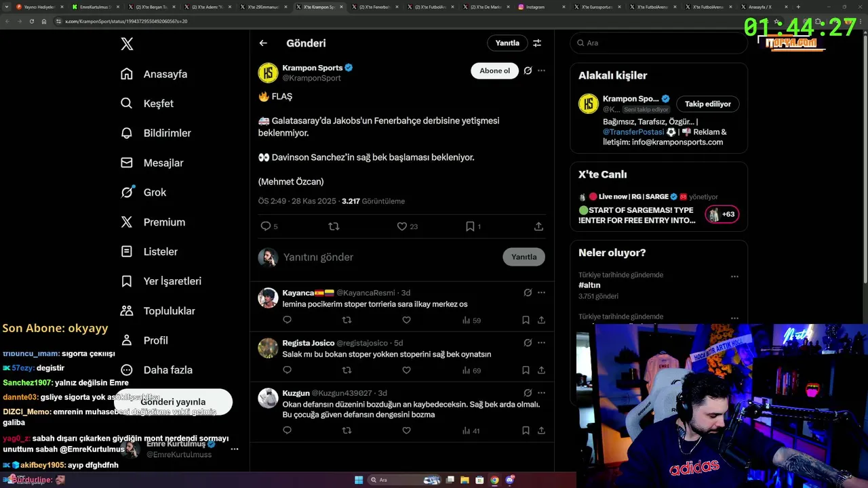The width and height of the screenshot is (868, 488).
Task: Open live space participants +63 badge
Action: click(723, 214)
